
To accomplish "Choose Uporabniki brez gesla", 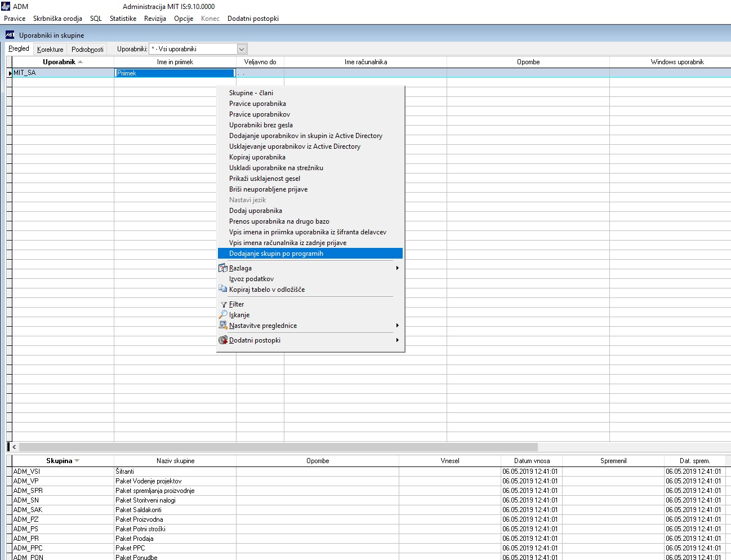I will pos(310,125).
